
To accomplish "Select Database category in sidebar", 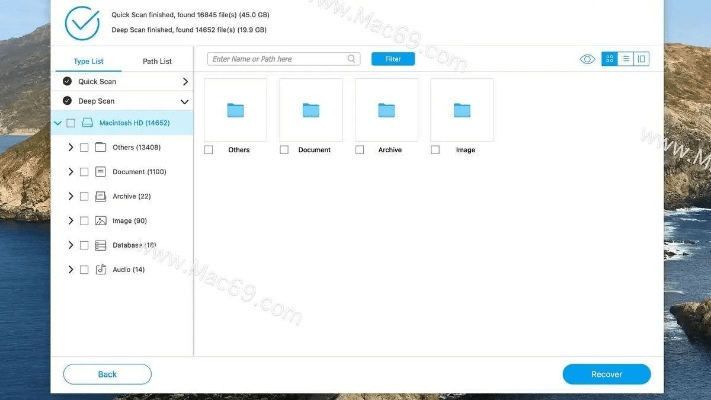I will coord(134,245).
